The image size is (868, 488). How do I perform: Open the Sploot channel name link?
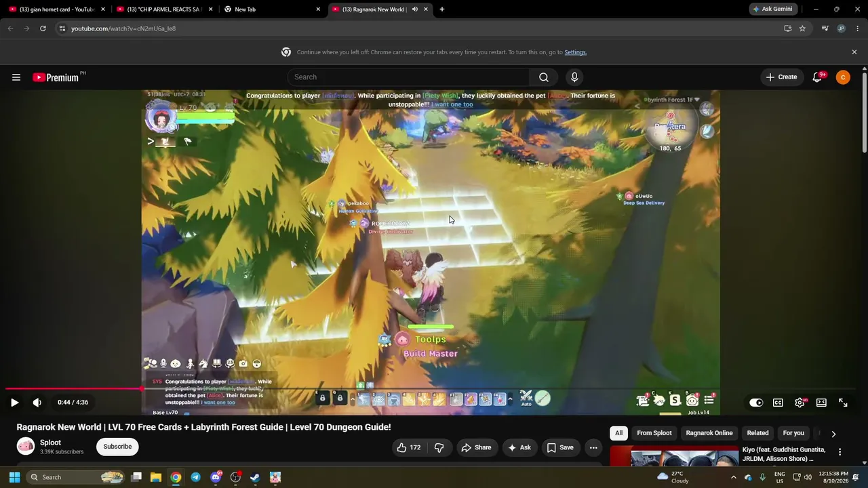[x=50, y=443]
